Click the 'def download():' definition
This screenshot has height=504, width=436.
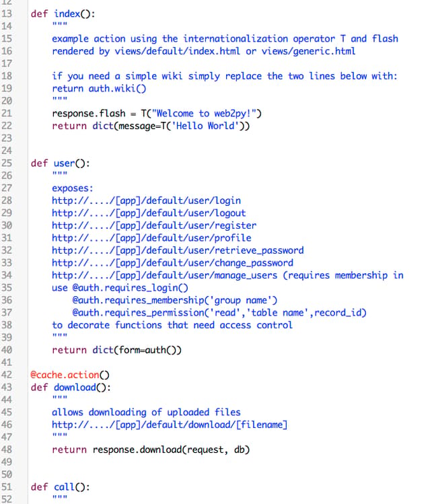pos(71,388)
